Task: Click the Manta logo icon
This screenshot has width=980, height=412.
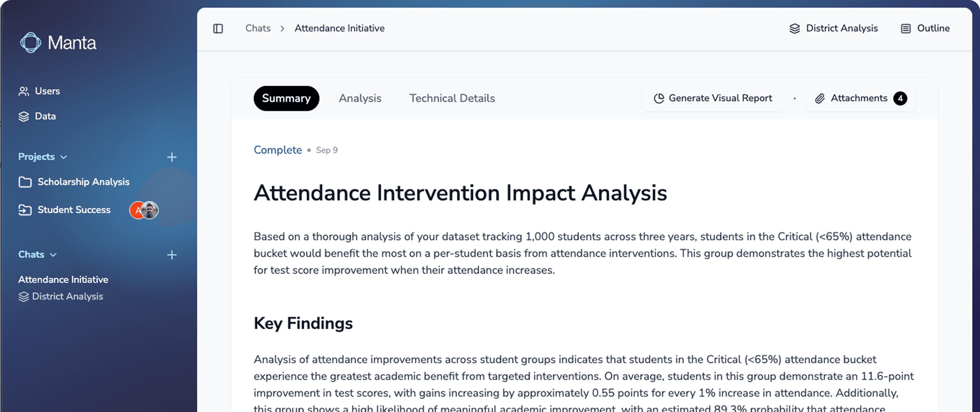Action: point(30,43)
